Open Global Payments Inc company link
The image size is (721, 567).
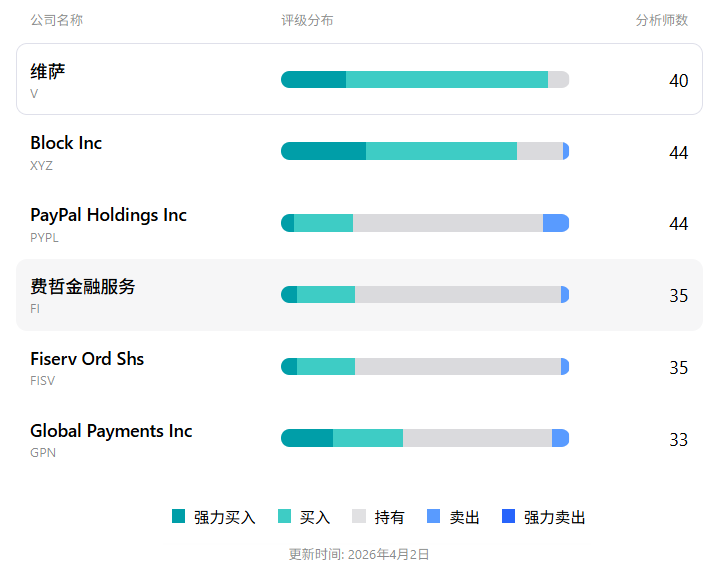[x=111, y=431]
